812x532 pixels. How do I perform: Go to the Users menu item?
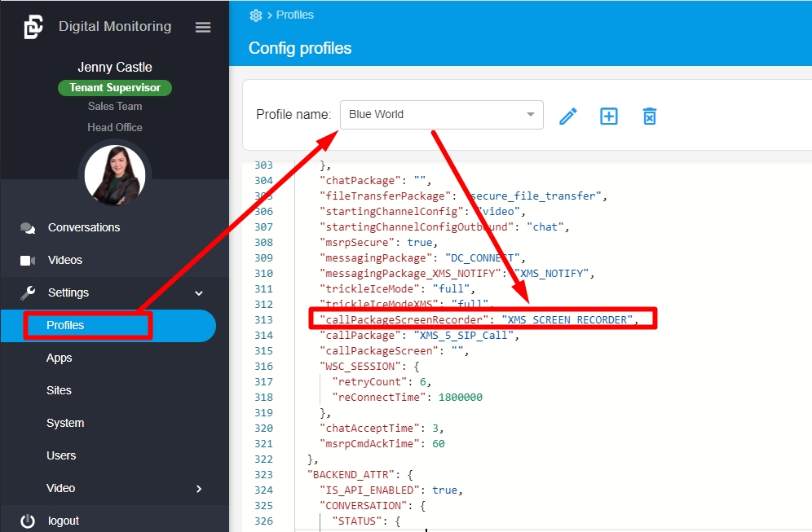(61, 455)
